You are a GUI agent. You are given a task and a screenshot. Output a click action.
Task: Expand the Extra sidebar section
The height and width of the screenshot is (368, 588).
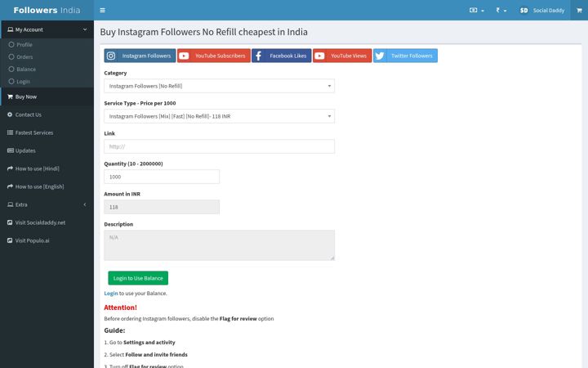coord(47,204)
